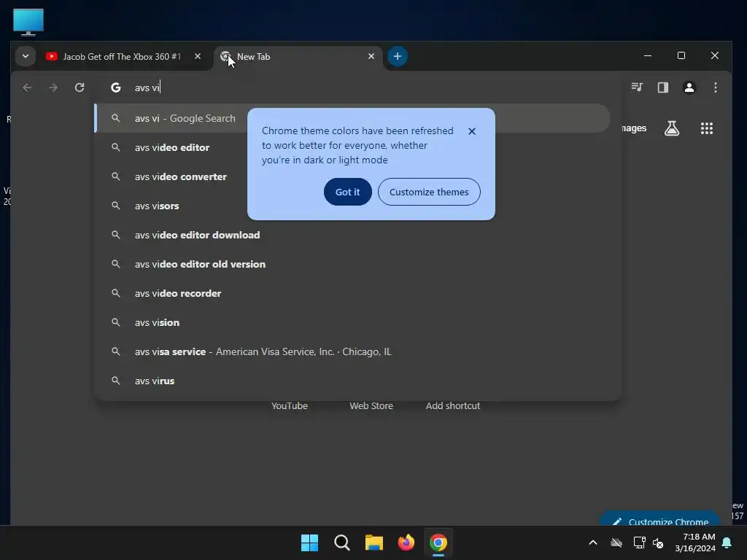Open the media controls icon
The image size is (747, 560).
click(637, 87)
